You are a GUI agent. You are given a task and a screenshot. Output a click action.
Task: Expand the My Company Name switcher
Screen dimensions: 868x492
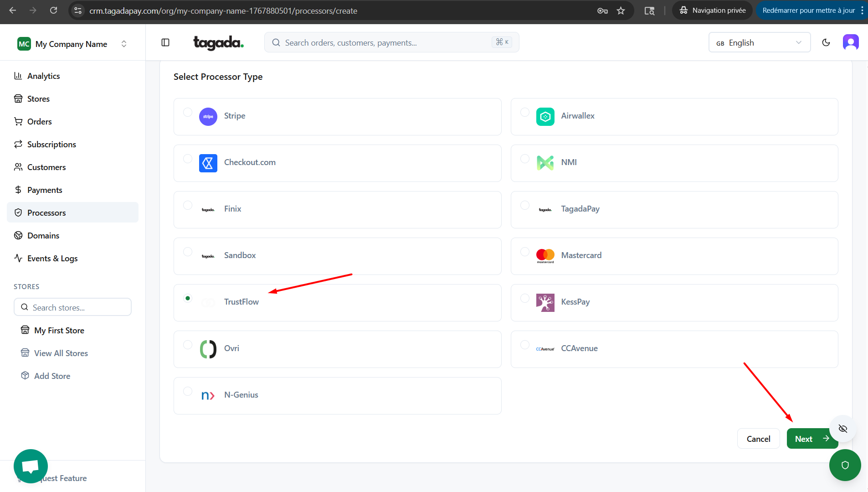click(72, 44)
